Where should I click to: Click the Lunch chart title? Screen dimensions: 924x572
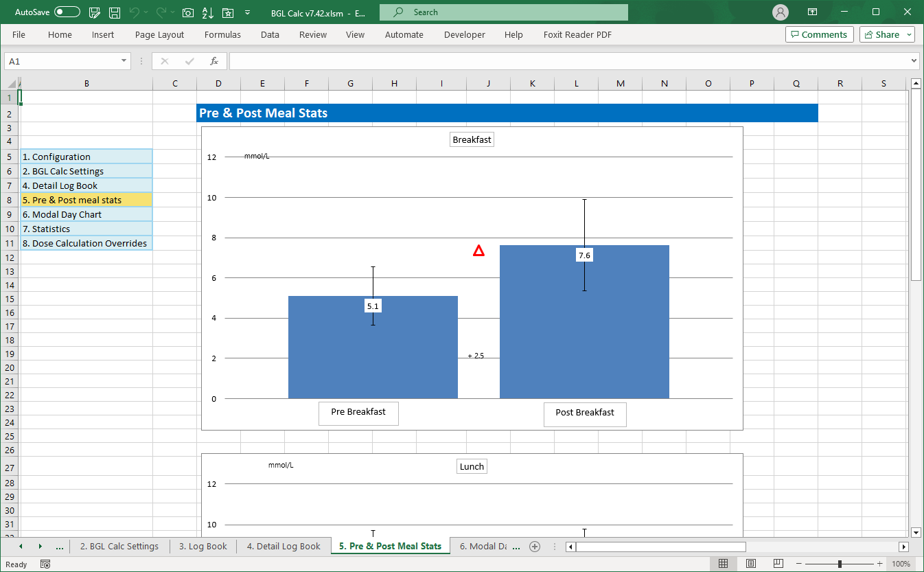point(472,466)
